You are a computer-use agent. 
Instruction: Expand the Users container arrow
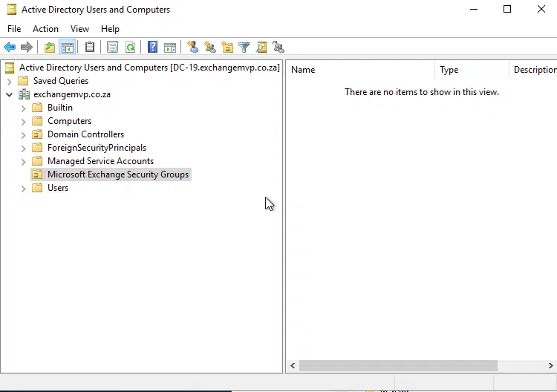point(23,189)
